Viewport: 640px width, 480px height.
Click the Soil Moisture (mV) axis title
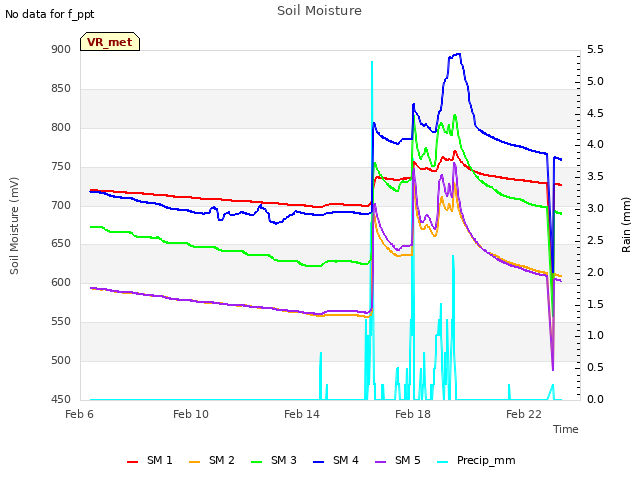(14, 226)
